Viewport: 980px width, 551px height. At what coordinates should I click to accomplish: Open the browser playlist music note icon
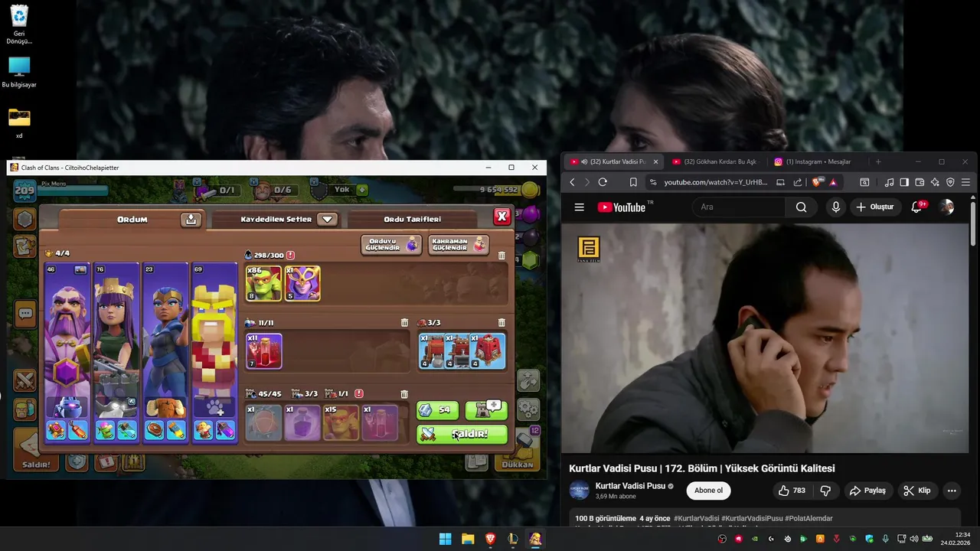click(x=889, y=182)
